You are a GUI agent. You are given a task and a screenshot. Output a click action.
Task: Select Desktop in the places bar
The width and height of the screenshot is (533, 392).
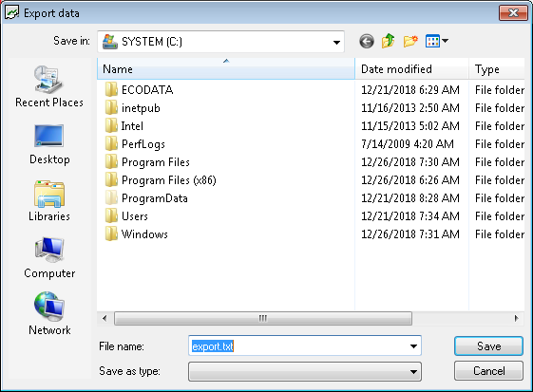point(49,144)
